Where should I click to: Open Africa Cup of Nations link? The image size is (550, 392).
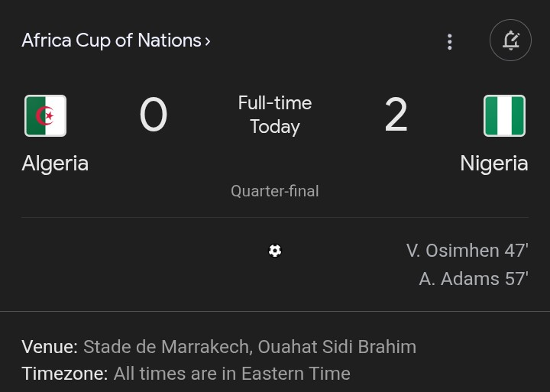point(112,40)
